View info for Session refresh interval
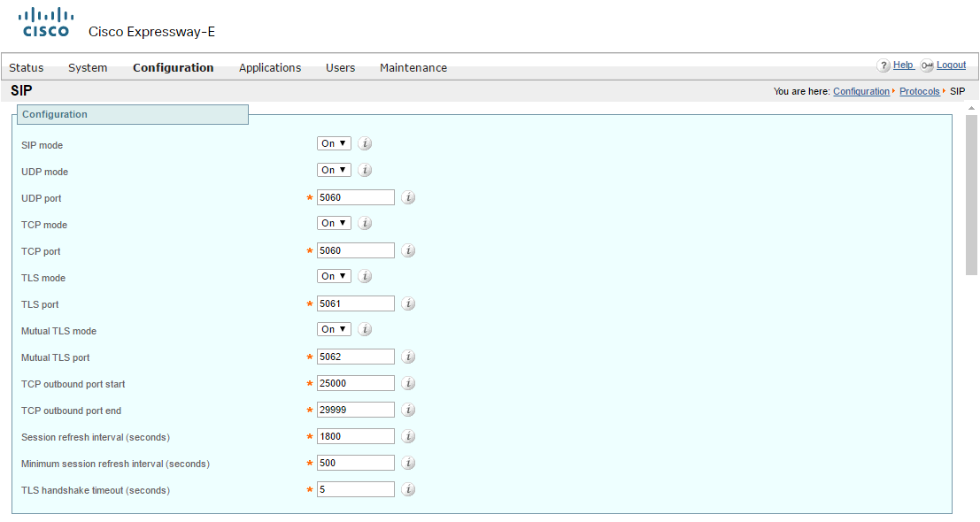The image size is (980, 522). [x=408, y=436]
